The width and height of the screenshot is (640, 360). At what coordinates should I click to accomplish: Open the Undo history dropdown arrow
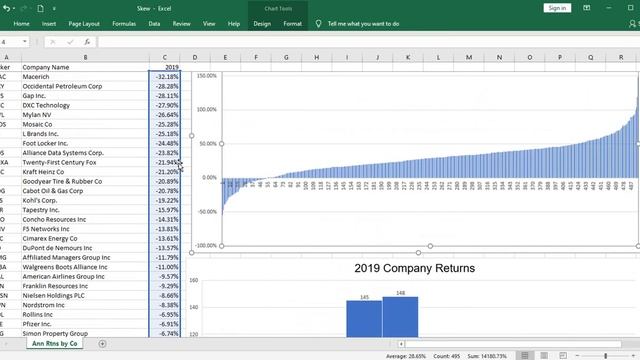14,9
